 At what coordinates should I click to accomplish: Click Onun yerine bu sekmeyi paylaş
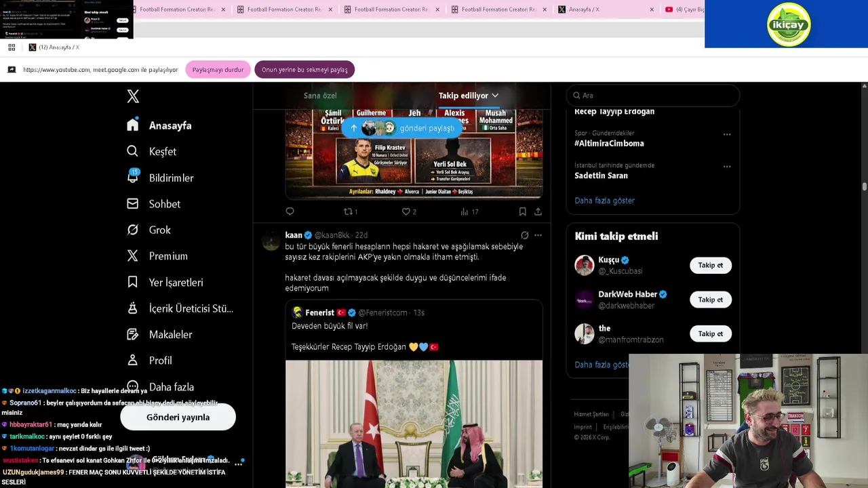304,69
